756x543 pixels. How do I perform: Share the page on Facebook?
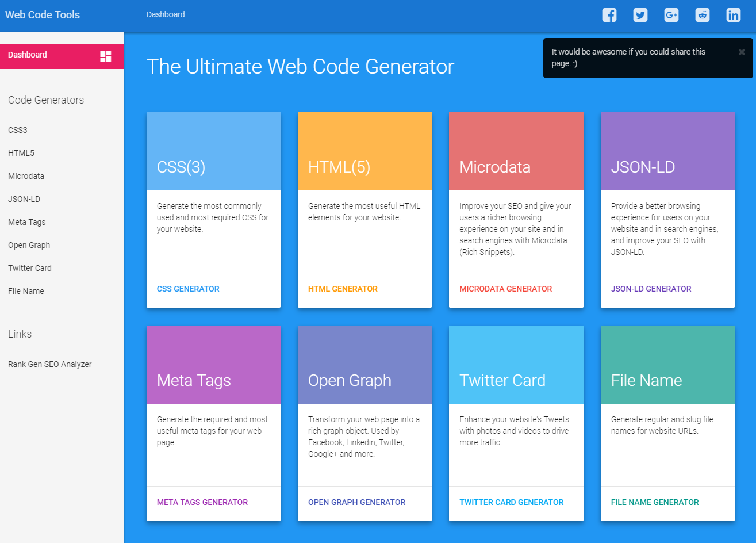pos(609,15)
